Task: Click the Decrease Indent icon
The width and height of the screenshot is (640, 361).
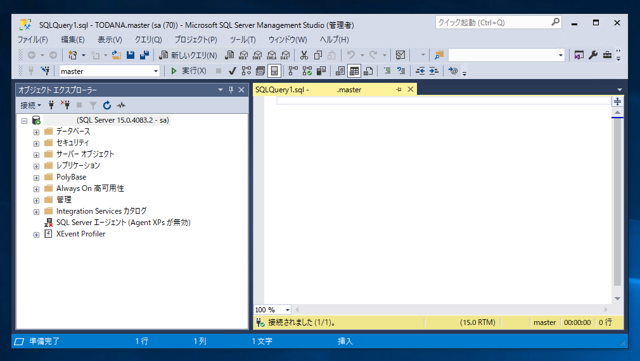Action: tap(420, 71)
